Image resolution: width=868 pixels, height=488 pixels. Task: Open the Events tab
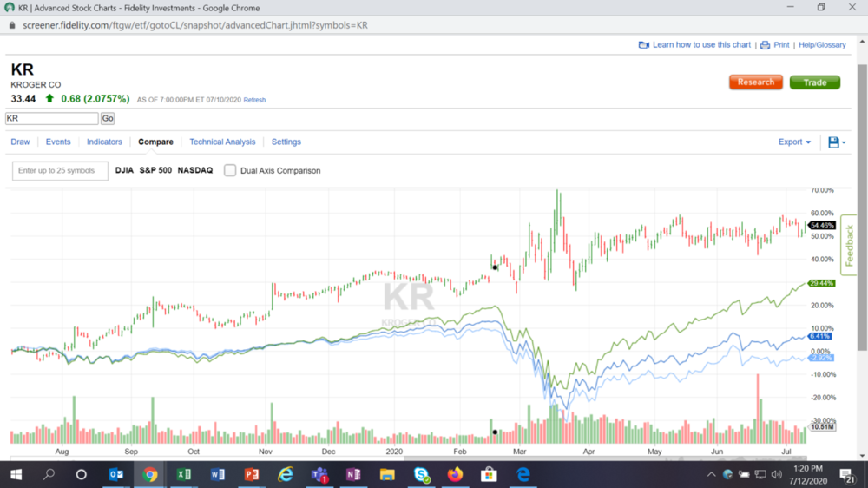pyautogui.click(x=58, y=142)
